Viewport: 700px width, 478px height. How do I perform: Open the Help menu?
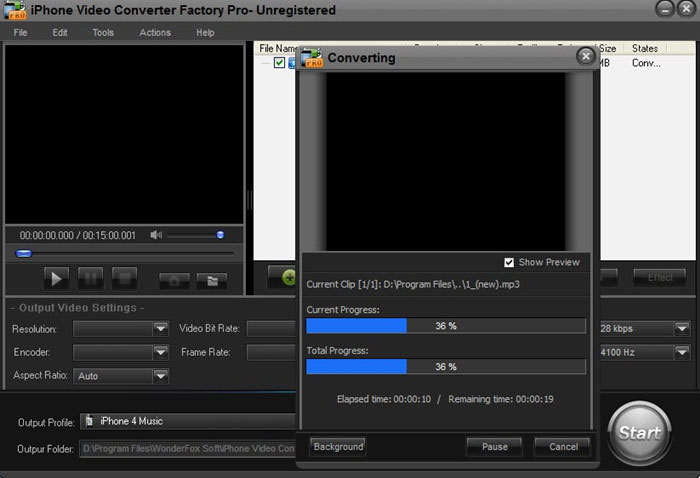pyautogui.click(x=205, y=33)
